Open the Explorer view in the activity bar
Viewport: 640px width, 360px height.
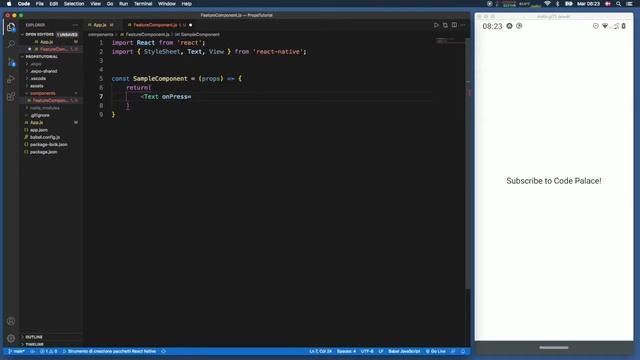tap(11, 27)
